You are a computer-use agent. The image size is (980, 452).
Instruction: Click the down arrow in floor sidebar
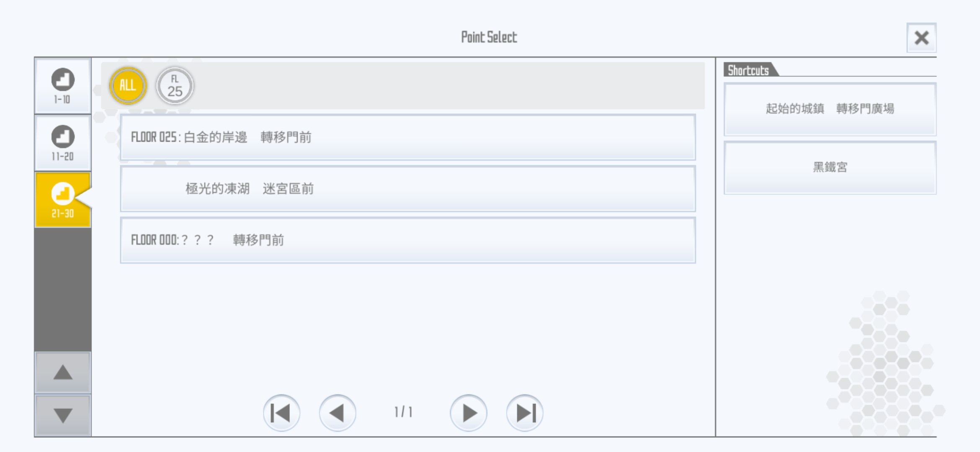point(63,416)
